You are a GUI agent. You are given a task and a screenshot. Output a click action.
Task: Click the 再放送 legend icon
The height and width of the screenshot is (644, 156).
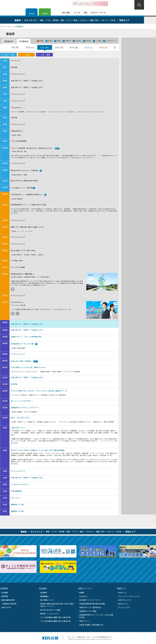[46, 41]
